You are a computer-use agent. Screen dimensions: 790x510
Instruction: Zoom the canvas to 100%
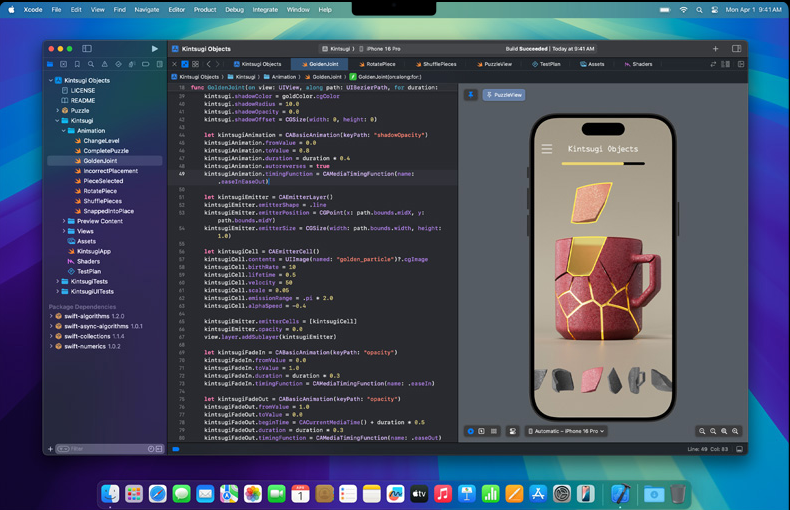713,431
